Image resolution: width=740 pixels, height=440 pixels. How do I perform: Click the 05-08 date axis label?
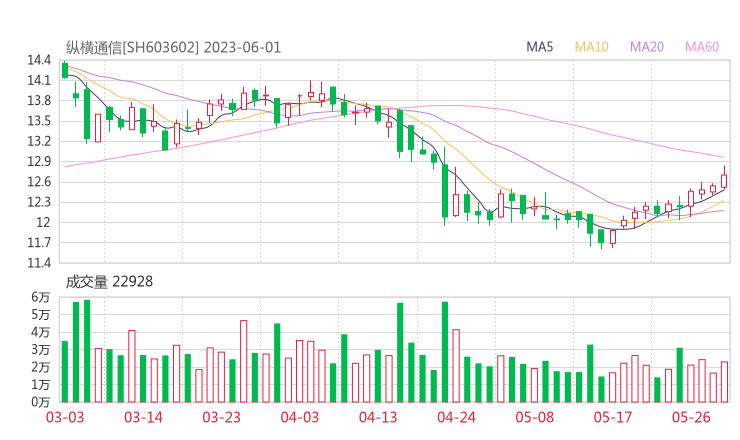(x=534, y=417)
